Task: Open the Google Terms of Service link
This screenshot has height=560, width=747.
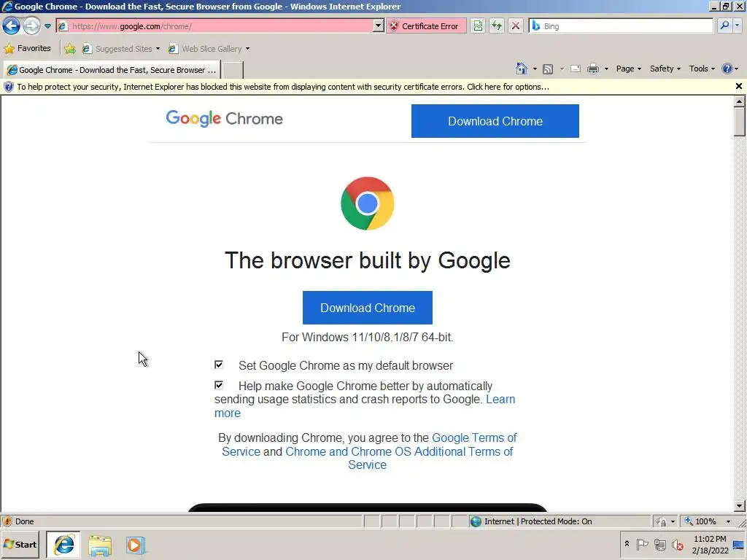Action: (474, 437)
